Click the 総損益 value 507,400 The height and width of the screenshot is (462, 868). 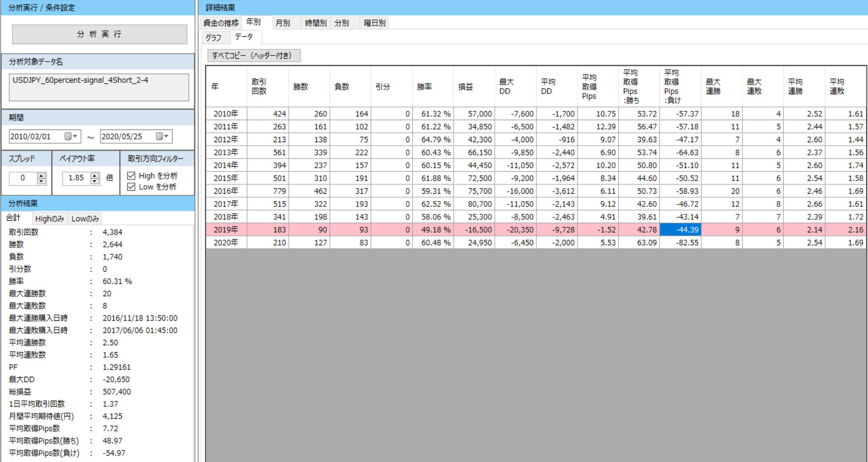click(117, 392)
